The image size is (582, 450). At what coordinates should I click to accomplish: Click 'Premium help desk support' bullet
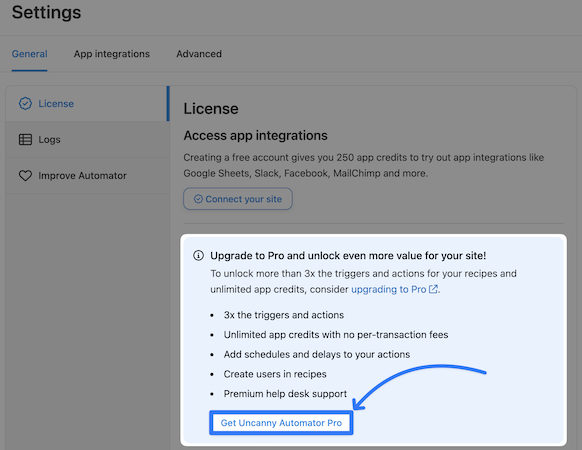[285, 394]
